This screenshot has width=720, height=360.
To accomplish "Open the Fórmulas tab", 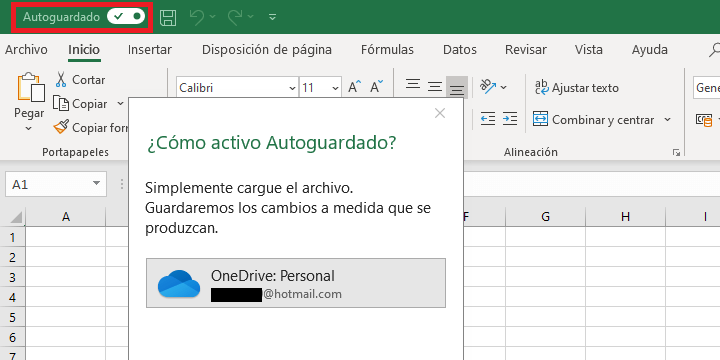I will point(387,49).
